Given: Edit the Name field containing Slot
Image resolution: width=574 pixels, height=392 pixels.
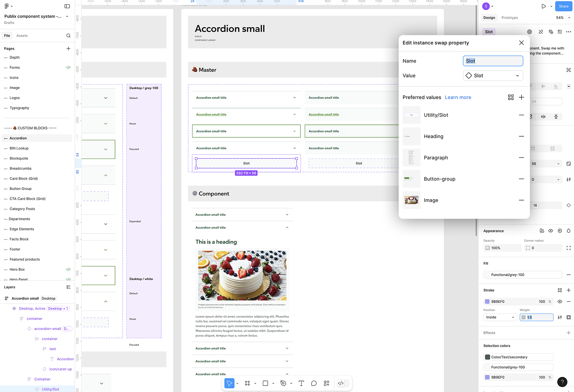Looking at the screenshot, I should tap(493, 61).
